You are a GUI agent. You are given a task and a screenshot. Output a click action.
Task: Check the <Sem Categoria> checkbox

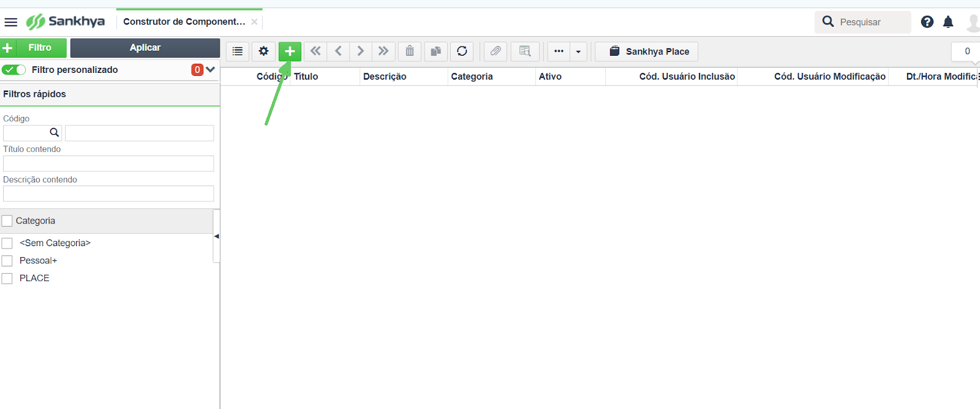tap(7, 243)
